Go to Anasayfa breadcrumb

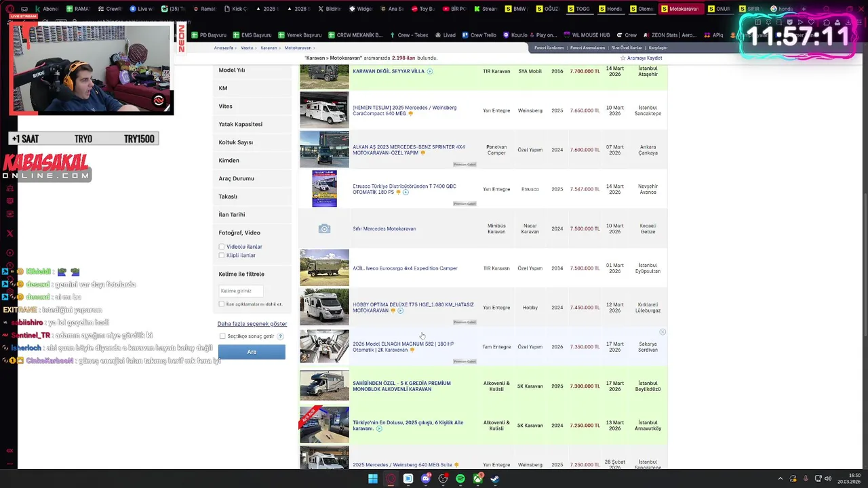(224, 48)
